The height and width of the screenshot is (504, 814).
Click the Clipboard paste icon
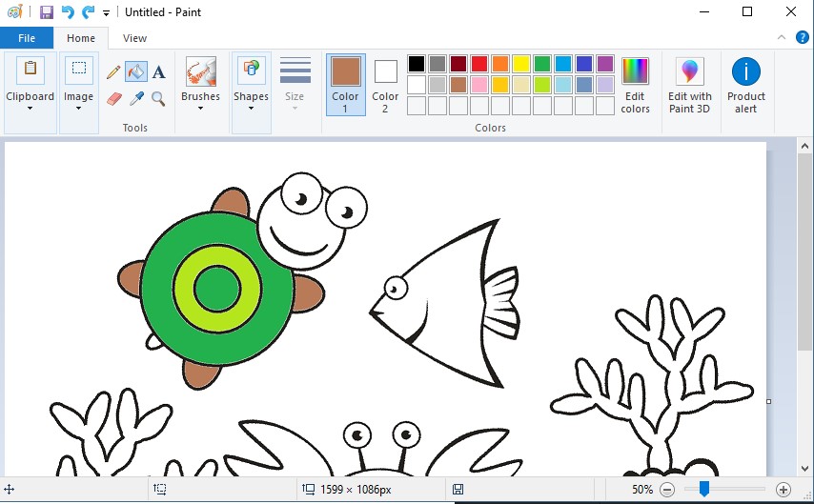(31, 71)
